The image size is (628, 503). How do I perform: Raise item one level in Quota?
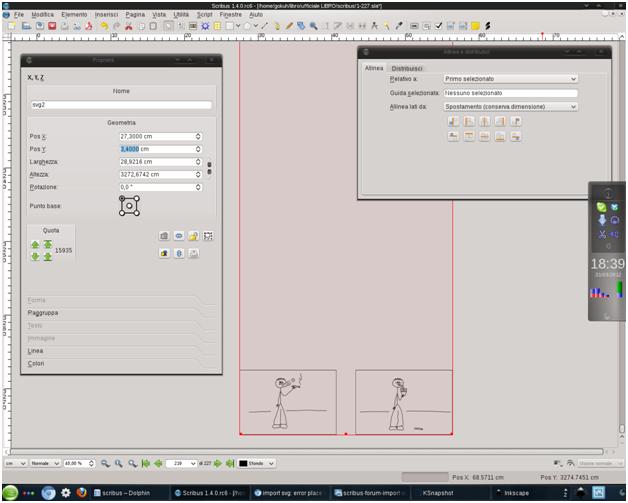35,244
